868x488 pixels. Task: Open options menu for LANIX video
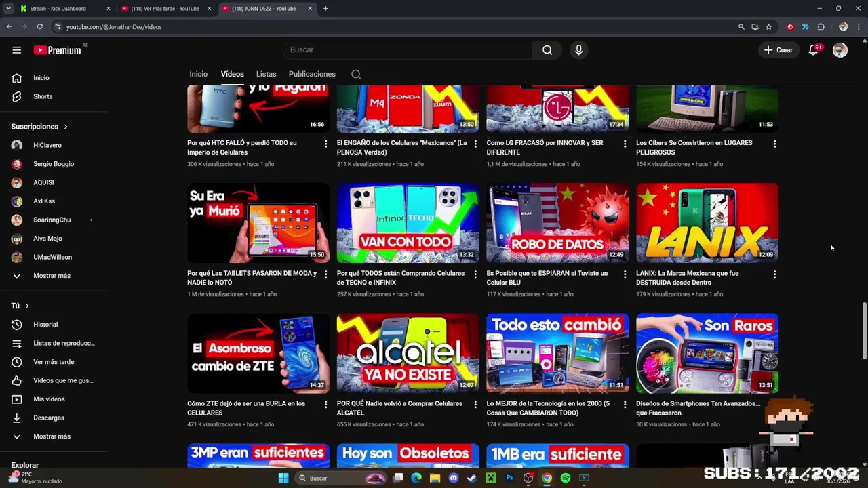(x=774, y=274)
